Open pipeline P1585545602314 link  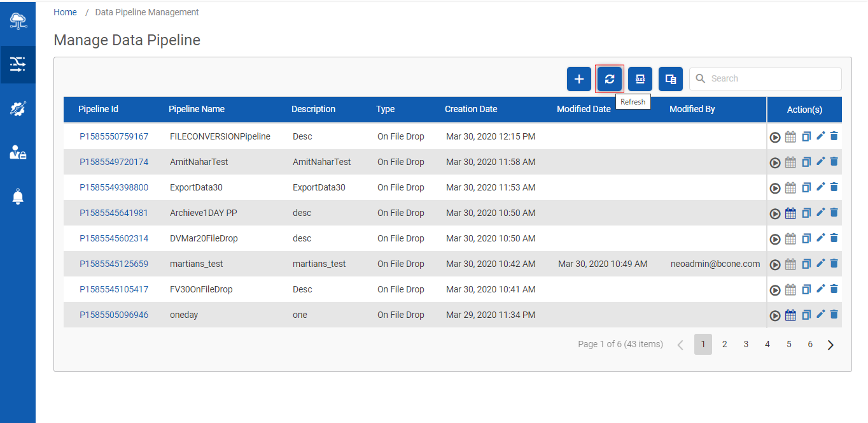click(x=114, y=238)
